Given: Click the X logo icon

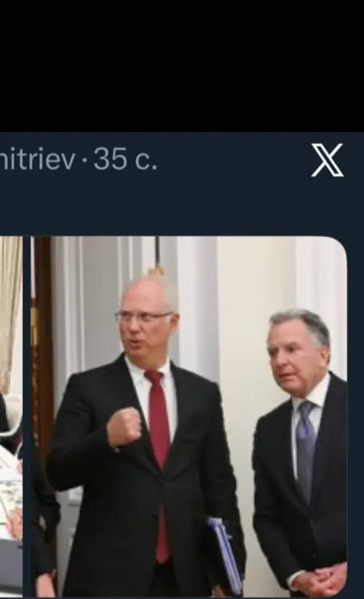Looking at the screenshot, I should click(328, 160).
